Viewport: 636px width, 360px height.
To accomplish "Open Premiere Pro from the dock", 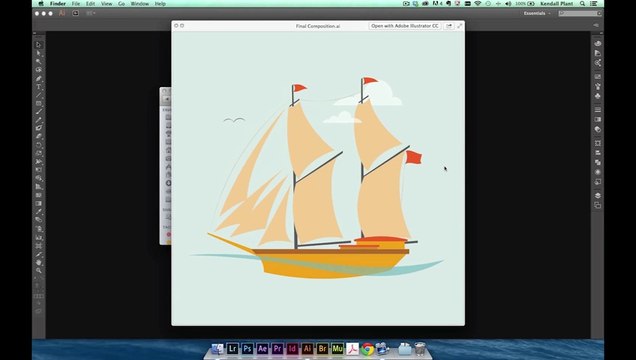I will (x=277, y=349).
